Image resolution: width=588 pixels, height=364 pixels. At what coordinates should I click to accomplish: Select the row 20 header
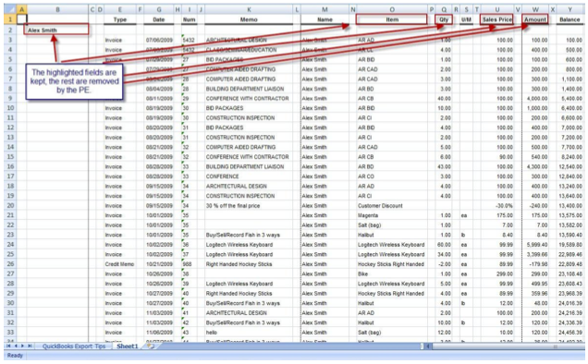[x=10, y=205]
